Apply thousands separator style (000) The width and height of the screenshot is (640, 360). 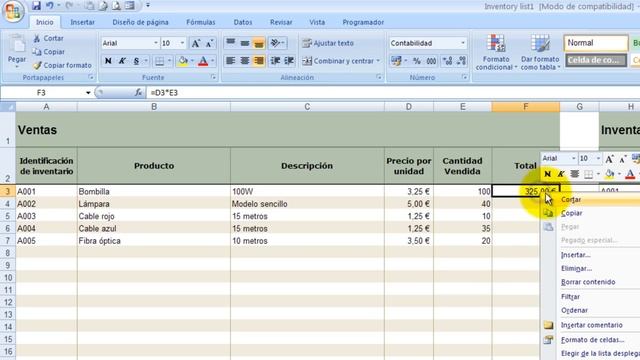[x=431, y=61]
